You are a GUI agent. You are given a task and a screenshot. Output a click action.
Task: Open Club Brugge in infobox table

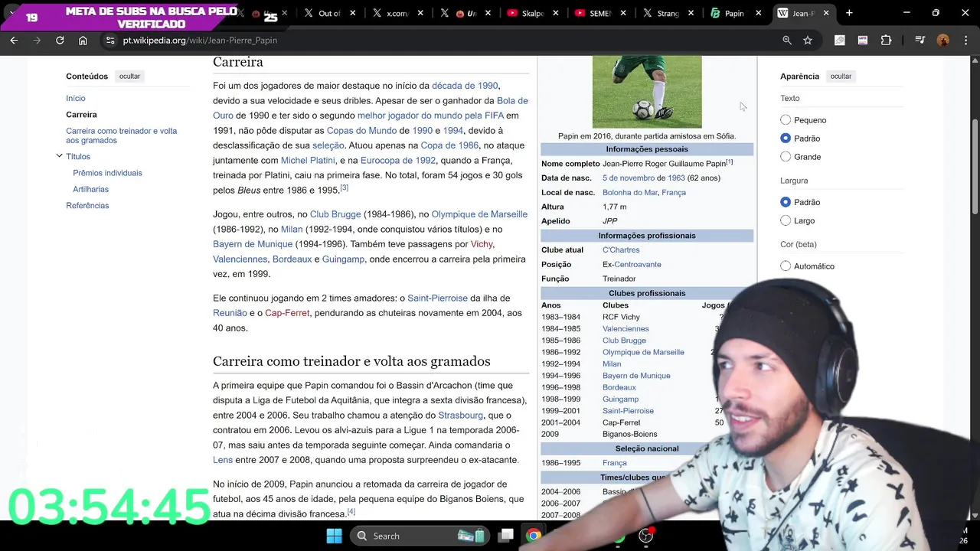point(624,341)
